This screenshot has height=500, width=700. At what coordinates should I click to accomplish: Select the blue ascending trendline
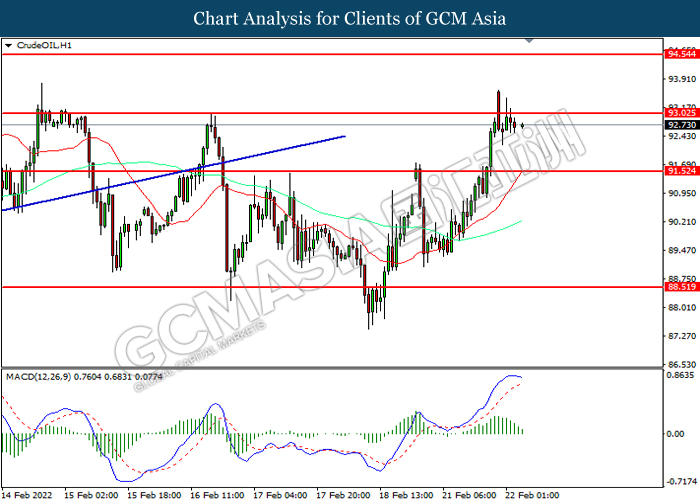[174, 173]
